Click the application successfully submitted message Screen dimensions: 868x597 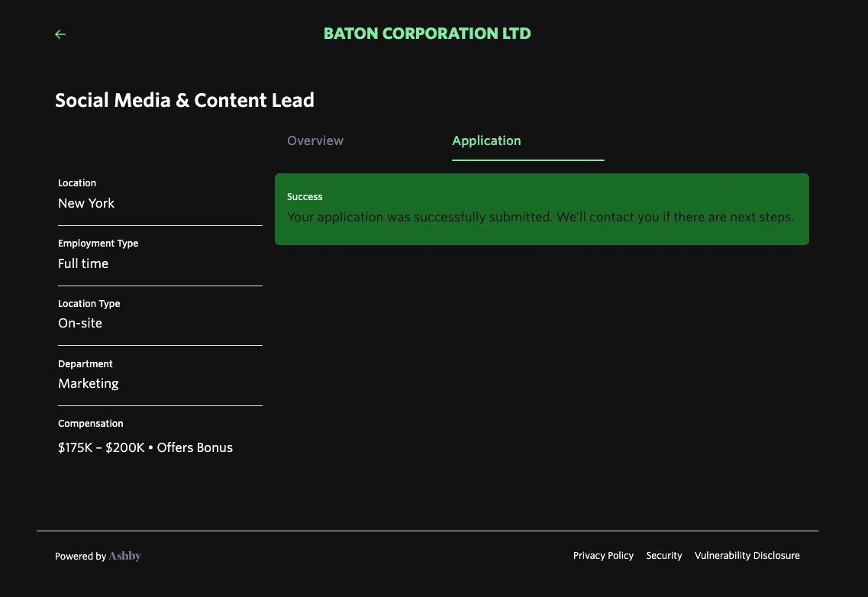coord(540,217)
